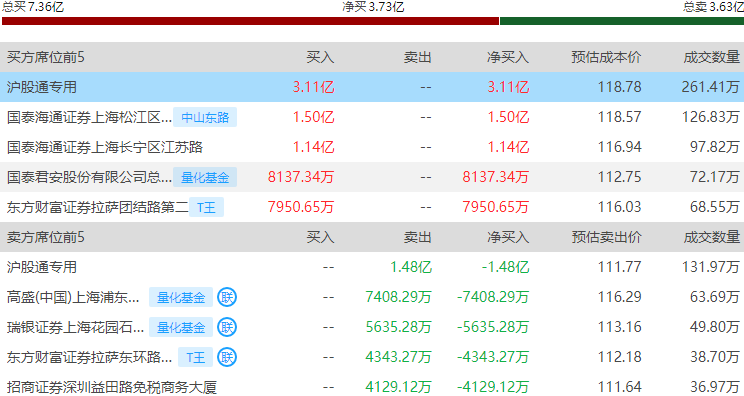Viewport: 744px width, 396px height.
Task: Click the 4343.27万 sell amount
Action: click(399, 357)
